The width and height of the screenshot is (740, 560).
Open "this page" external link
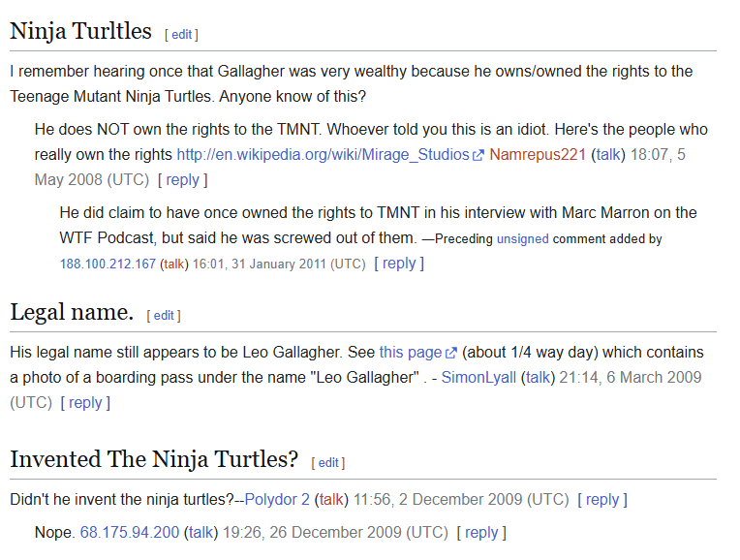pyautogui.click(x=411, y=352)
